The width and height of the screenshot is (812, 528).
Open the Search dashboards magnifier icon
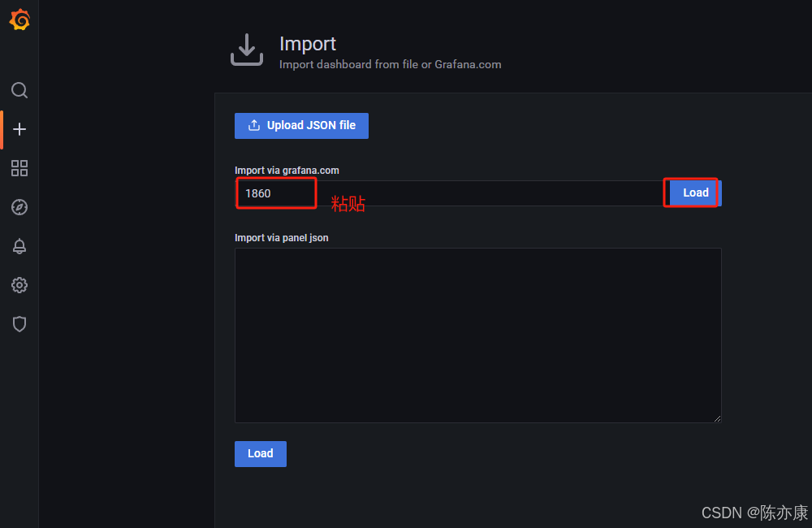(x=19, y=90)
